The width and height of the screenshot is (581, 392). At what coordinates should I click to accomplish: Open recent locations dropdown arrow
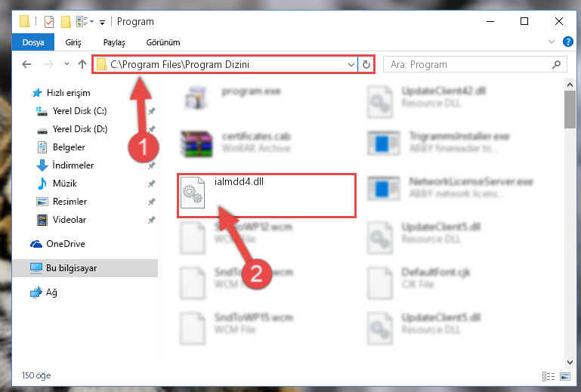point(66,64)
